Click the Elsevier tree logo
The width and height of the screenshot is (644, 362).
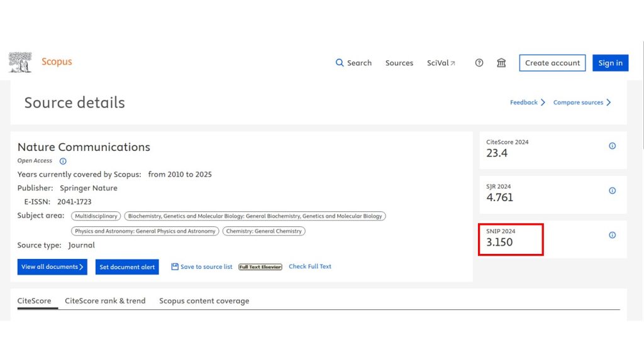tap(20, 62)
